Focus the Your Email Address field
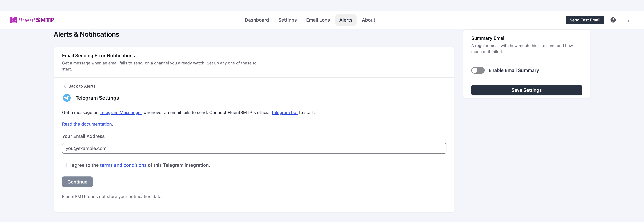 pyautogui.click(x=254, y=148)
